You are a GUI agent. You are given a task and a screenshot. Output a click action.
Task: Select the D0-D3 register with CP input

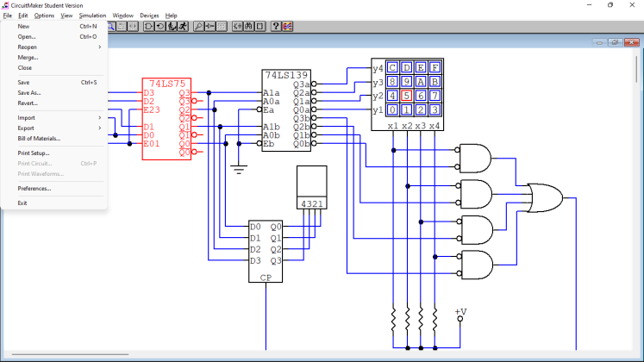tap(266, 251)
